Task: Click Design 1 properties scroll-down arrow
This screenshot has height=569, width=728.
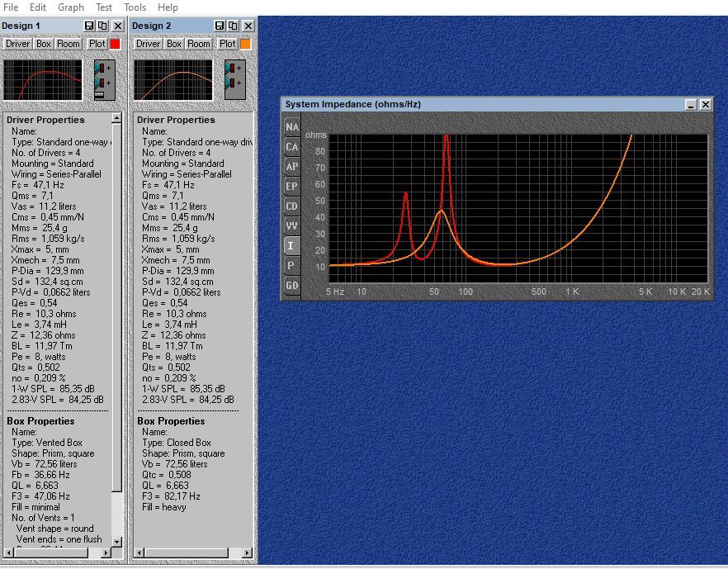Action: click(x=117, y=542)
